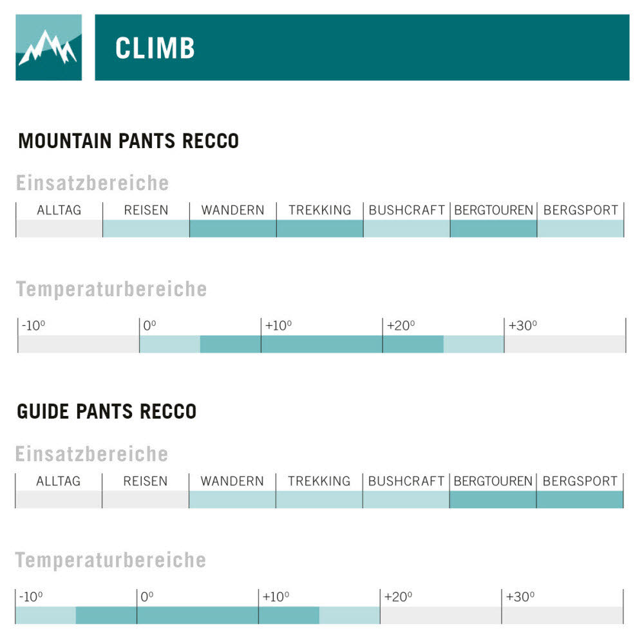This screenshot has height=644, width=644.
Task: Click +20° marker on Guide Pants temperature scale
Action: coord(397,597)
